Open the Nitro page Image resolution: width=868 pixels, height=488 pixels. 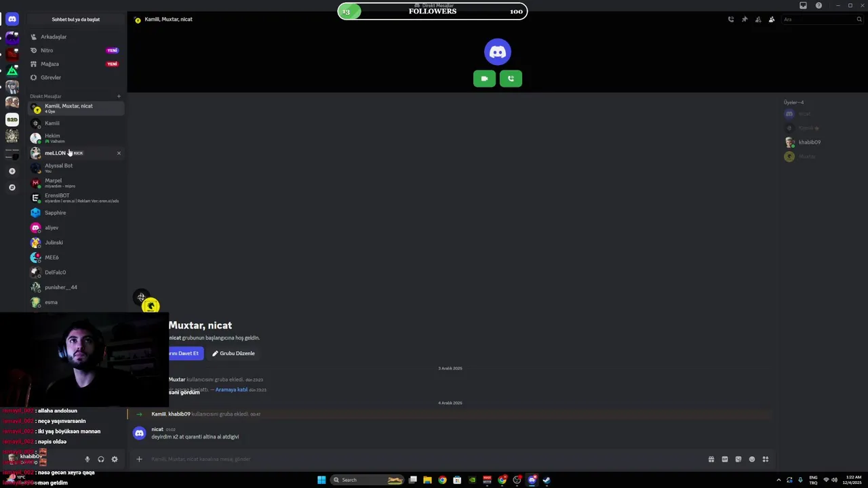75,50
